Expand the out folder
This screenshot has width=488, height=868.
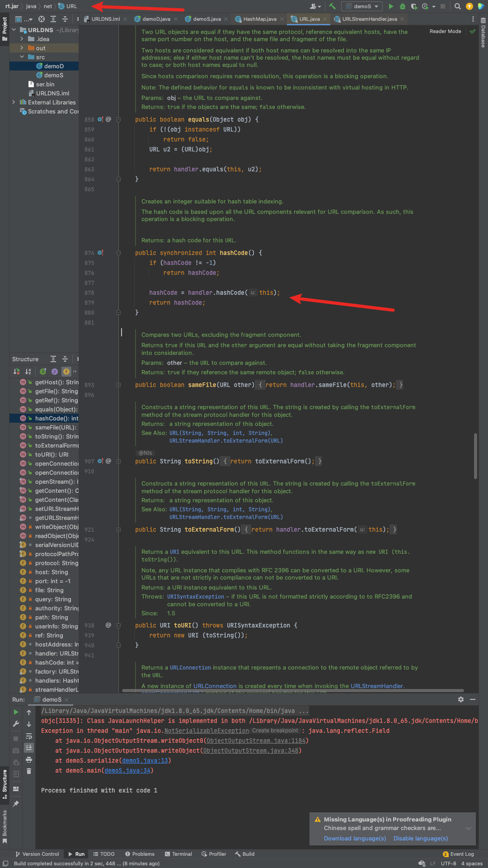pyautogui.click(x=22, y=48)
